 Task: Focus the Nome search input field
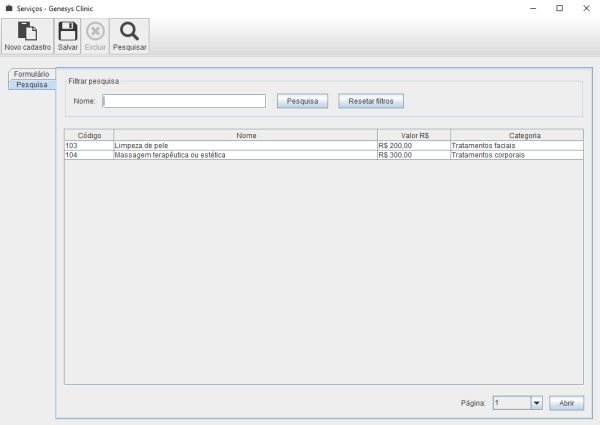(x=184, y=101)
